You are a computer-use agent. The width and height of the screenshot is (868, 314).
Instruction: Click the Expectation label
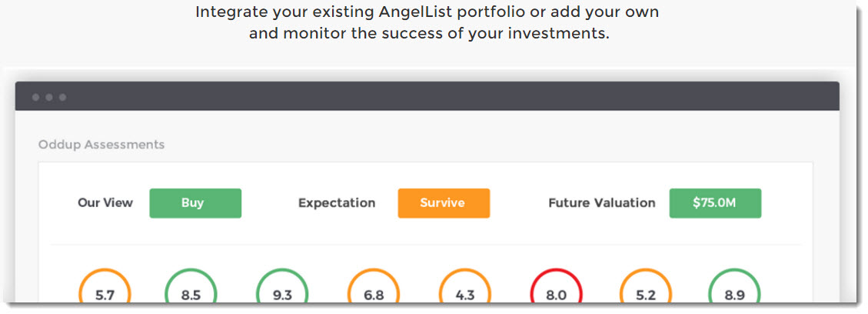point(337,203)
